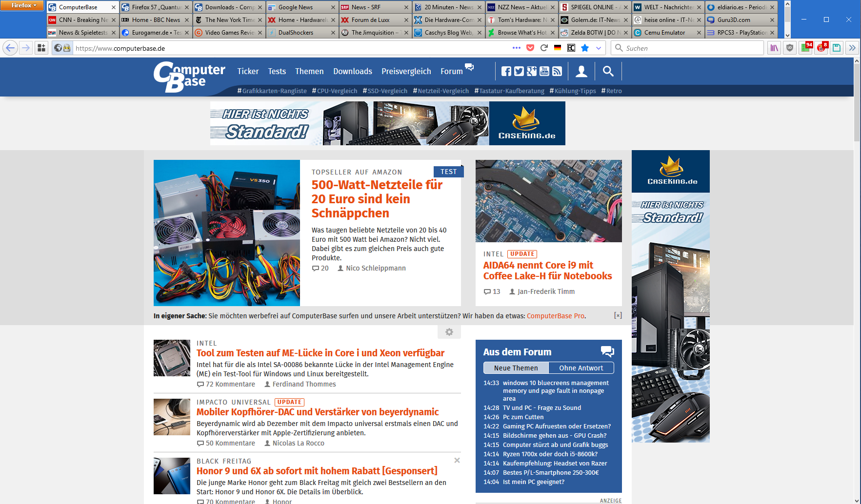
Task: Switch to the SPIEGEL ONLINE tab
Action: click(x=595, y=7)
